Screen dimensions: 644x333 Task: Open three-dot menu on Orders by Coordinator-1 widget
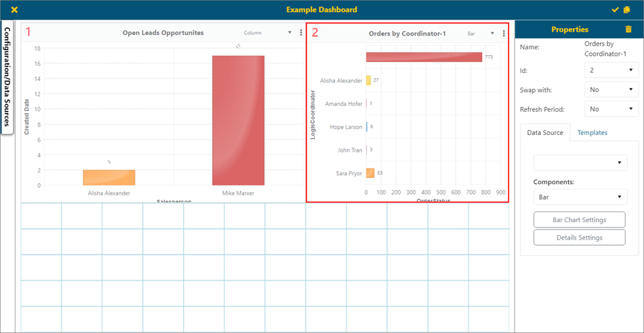tap(503, 33)
